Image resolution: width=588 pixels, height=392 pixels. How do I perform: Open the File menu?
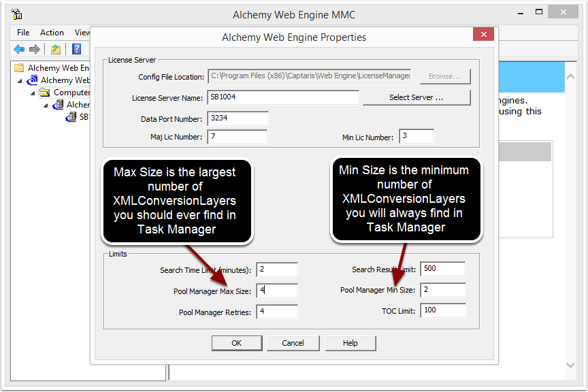pyautogui.click(x=23, y=33)
